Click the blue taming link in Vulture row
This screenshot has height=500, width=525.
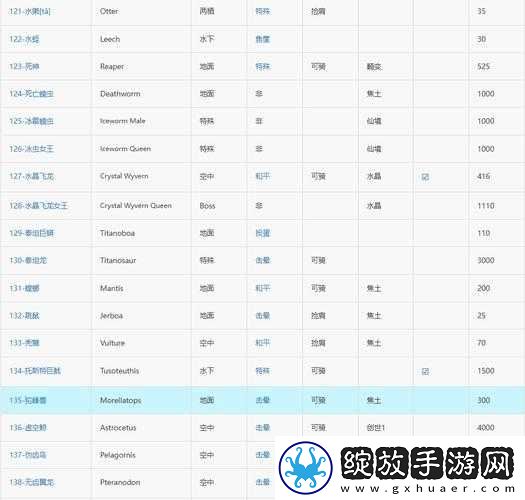click(263, 343)
